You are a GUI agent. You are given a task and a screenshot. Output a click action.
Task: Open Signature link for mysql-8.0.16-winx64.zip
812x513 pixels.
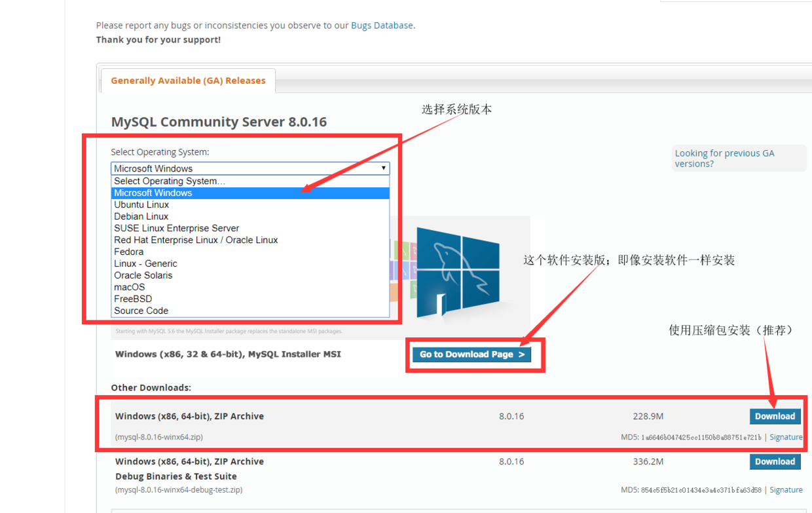click(786, 437)
